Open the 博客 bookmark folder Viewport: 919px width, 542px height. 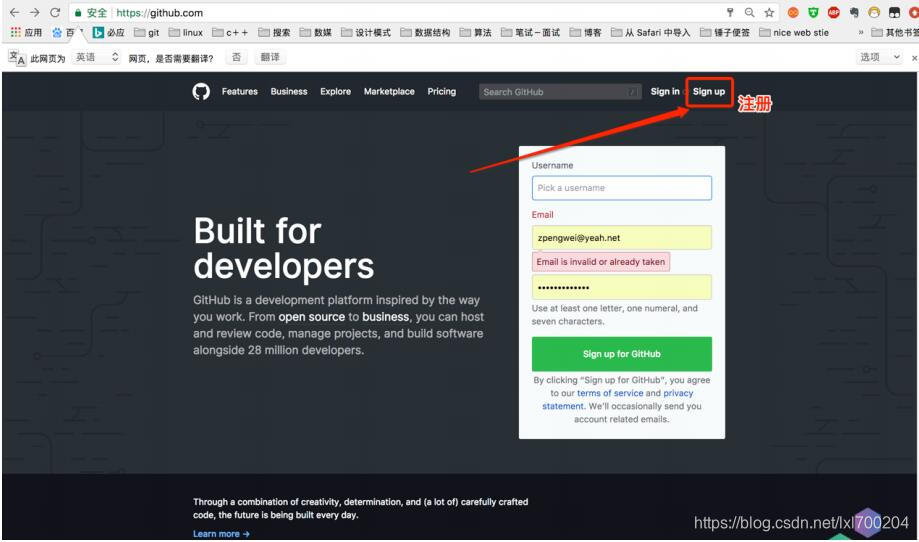click(x=586, y=32)
